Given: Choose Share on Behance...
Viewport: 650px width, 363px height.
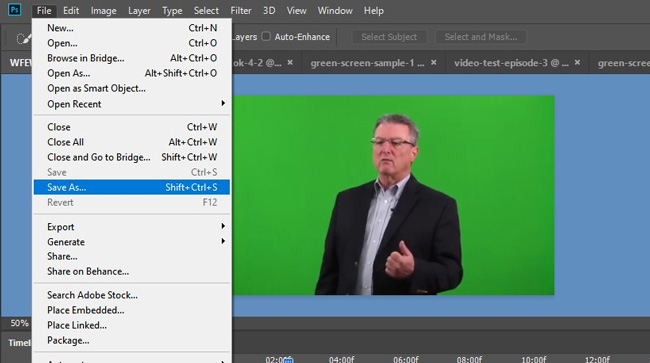Looking at the screenshot, I should (131, 271).
